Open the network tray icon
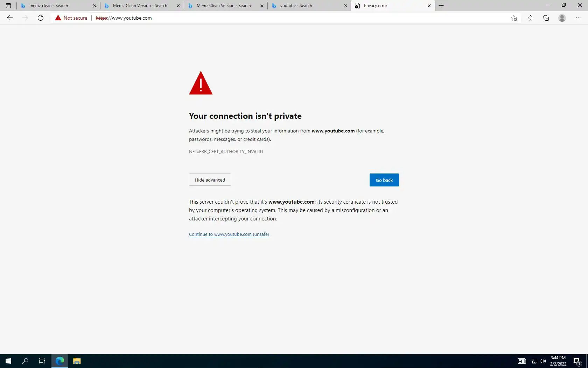 pyautogui.click(x=534, y=361)
